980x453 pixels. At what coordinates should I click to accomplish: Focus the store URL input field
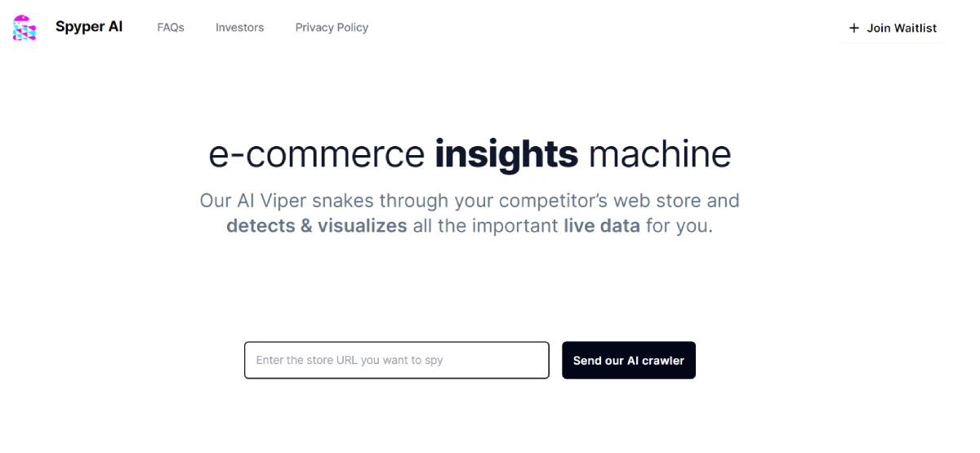click(x=396, y=360)
